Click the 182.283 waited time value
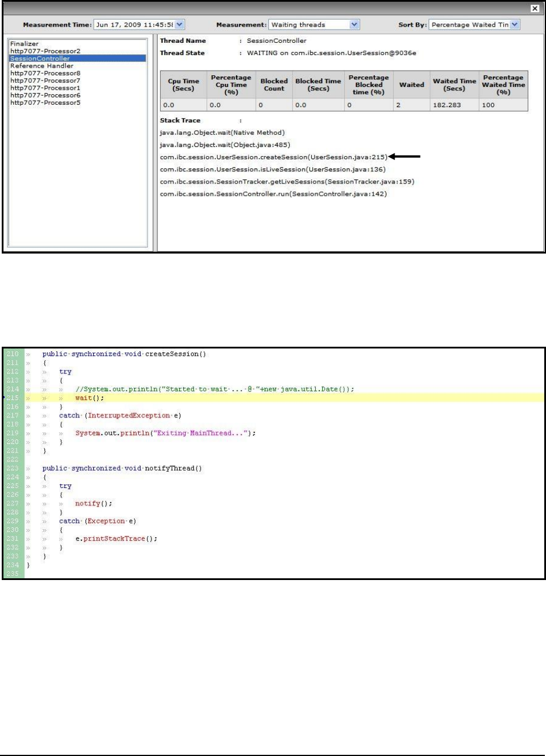The height and width of the screenshot is (756, 546). point(445,106)
